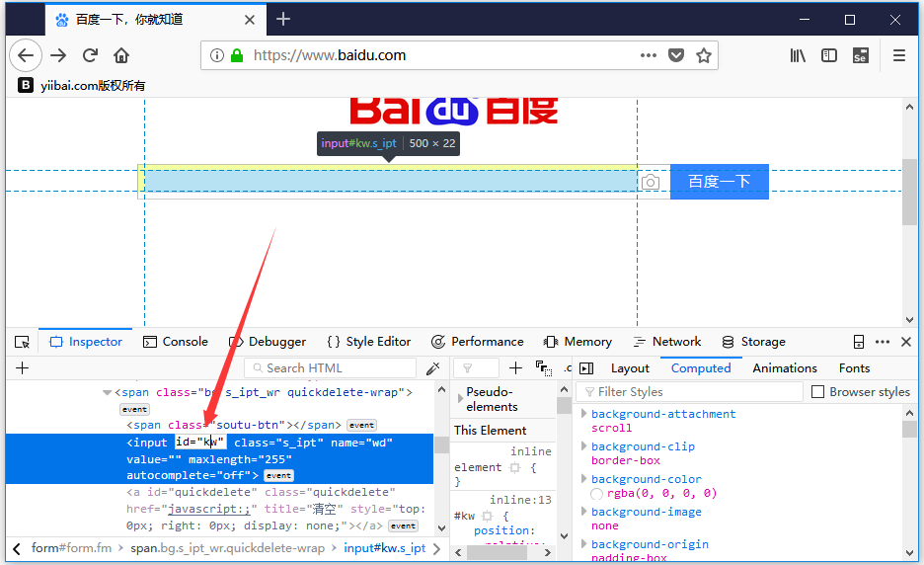
Task: Expand the background-clip property
Action: coord(584,445)
